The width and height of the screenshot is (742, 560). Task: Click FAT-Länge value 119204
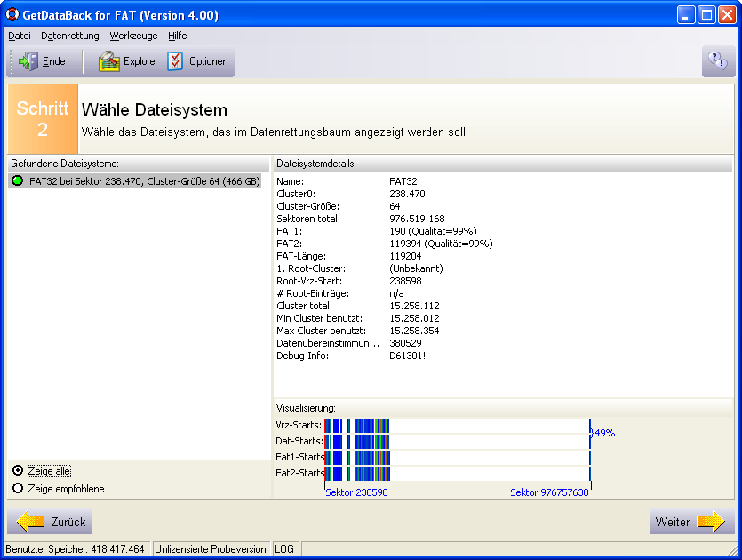405,256
